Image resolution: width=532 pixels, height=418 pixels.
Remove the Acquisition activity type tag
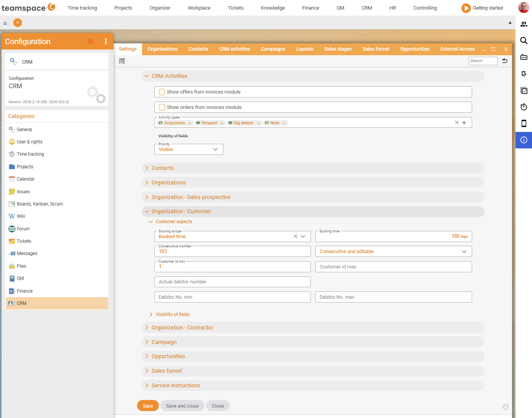190,123
